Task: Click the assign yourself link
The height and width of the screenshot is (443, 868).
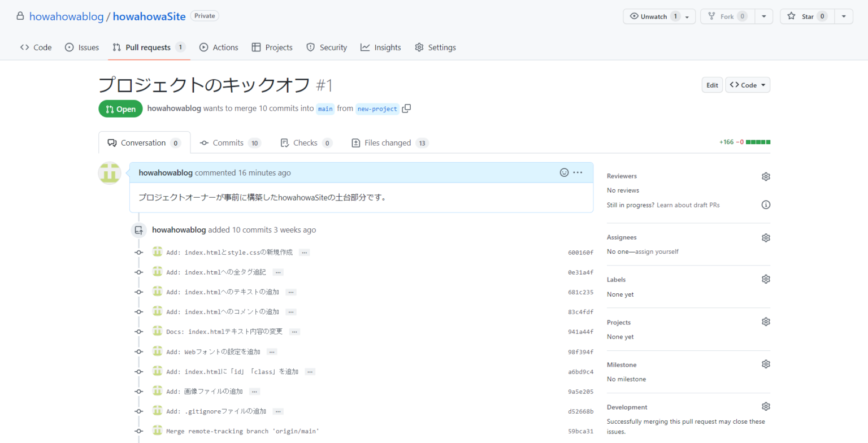Action: 657,251
